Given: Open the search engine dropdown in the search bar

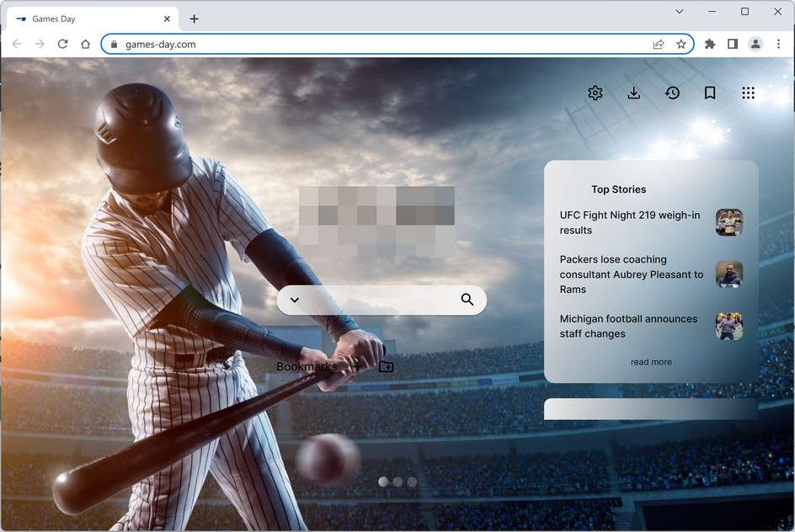Looking at the screenshot, I should click(x=295, y=300).
